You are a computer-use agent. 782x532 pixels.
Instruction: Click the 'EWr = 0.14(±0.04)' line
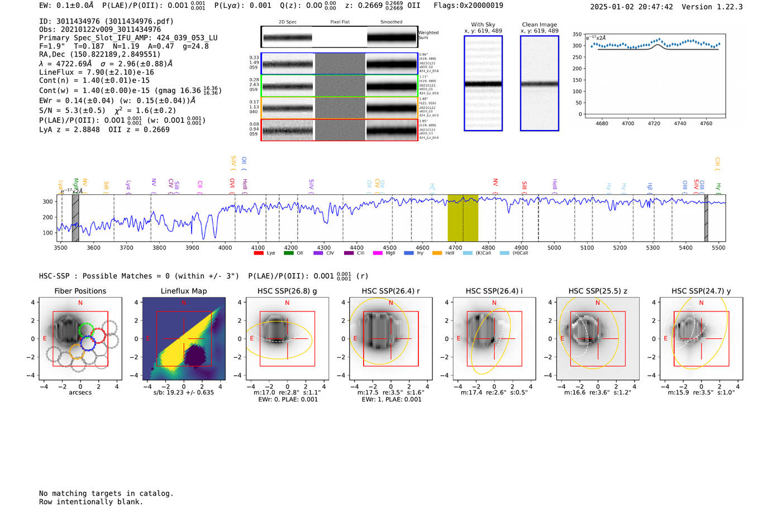pyautogui.click(x=117, y=100)
